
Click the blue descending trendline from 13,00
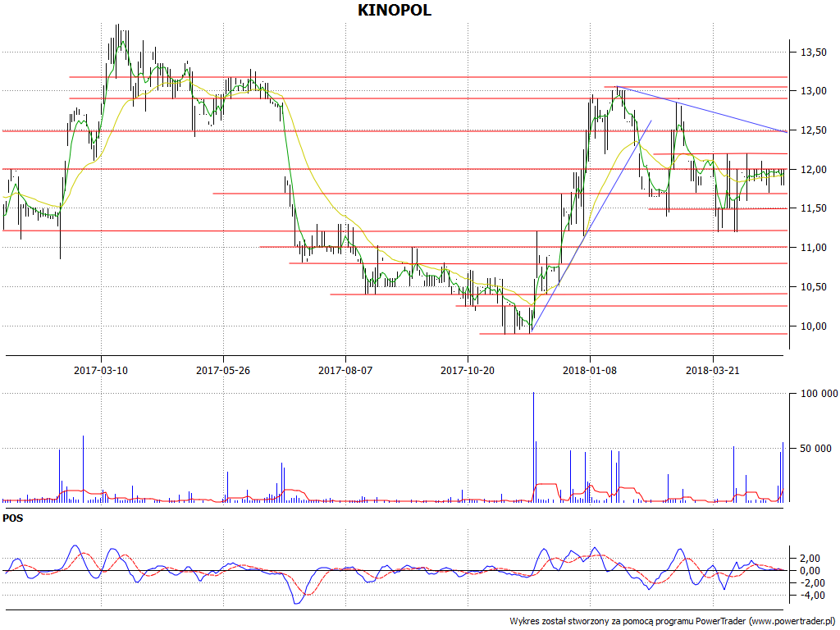(x=702, y=109)
